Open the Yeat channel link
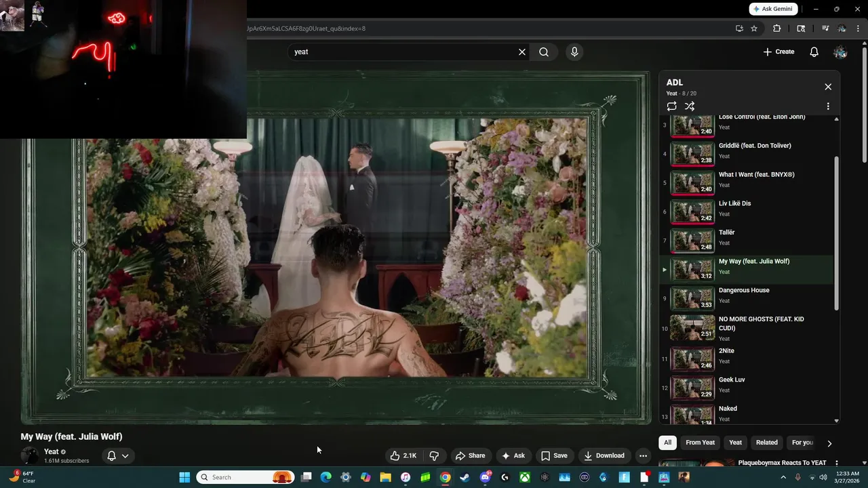This screenshot has width=868, height=488. pyautogui.click(x=52, y=452)
